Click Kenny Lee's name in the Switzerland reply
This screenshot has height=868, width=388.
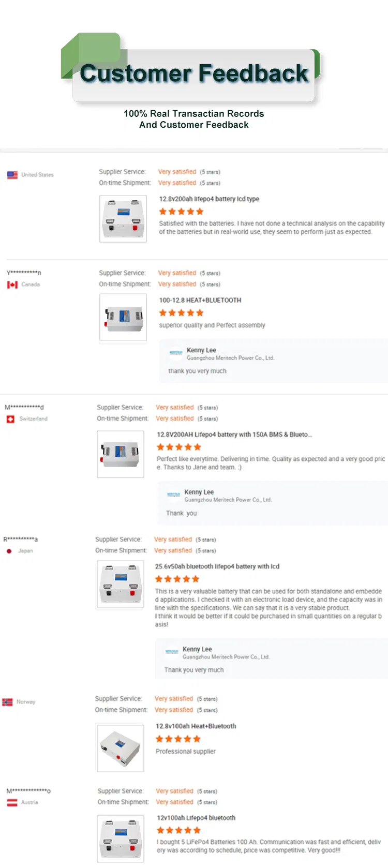click(199, 492)
